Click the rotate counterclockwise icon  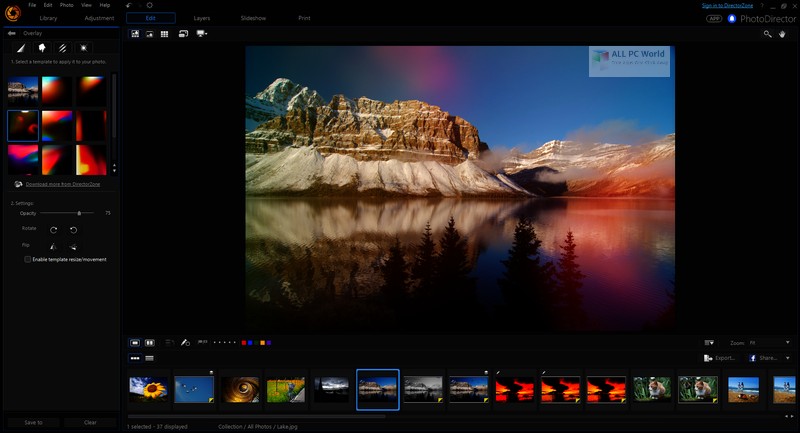73,229
